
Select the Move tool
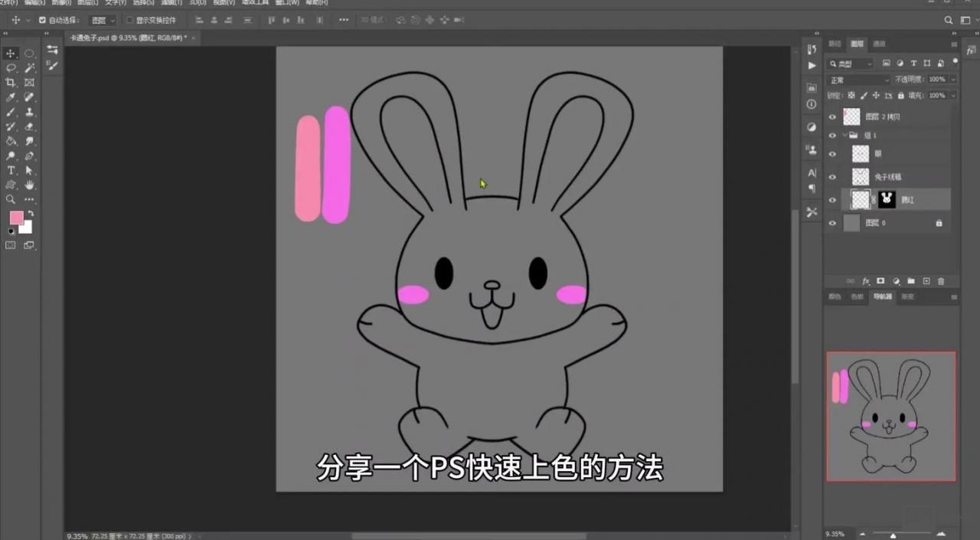click(10, 54)
